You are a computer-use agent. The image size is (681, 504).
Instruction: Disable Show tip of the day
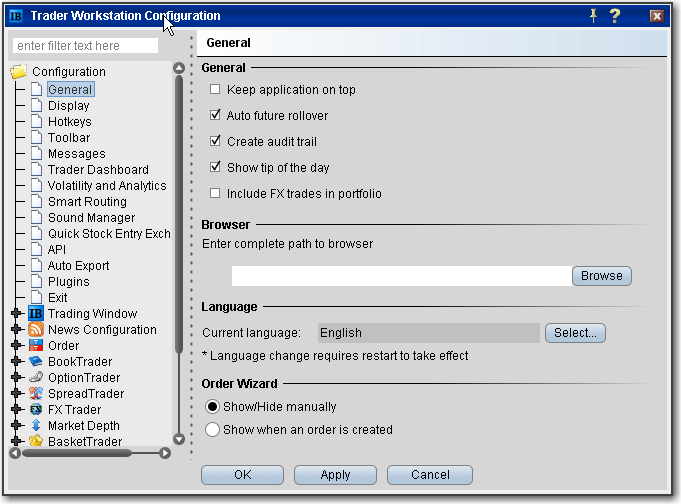click(215, 167)
